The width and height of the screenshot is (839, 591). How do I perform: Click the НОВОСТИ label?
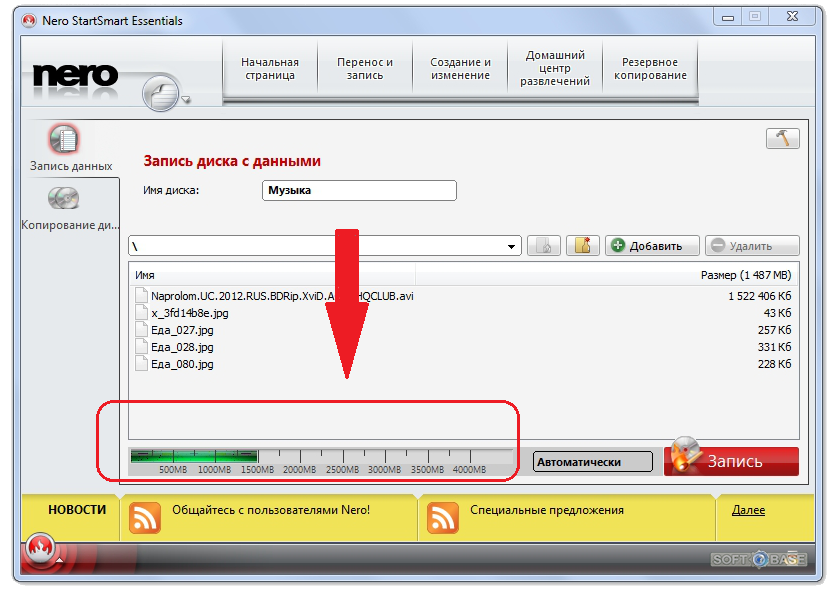[77, 510]
